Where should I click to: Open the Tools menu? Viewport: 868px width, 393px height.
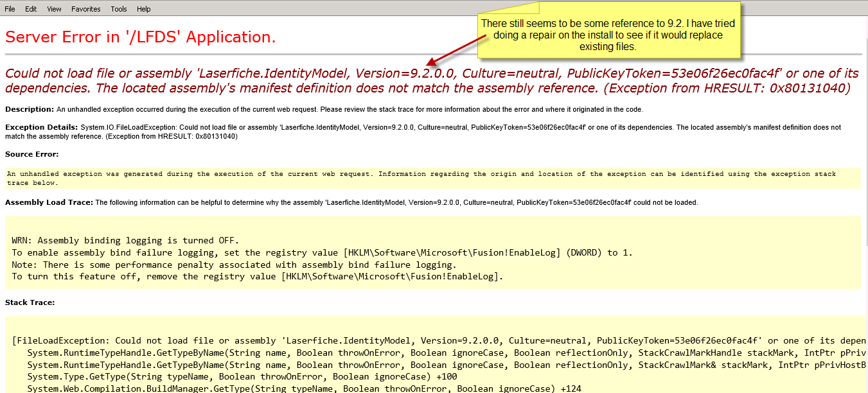(x=119, y=9)
